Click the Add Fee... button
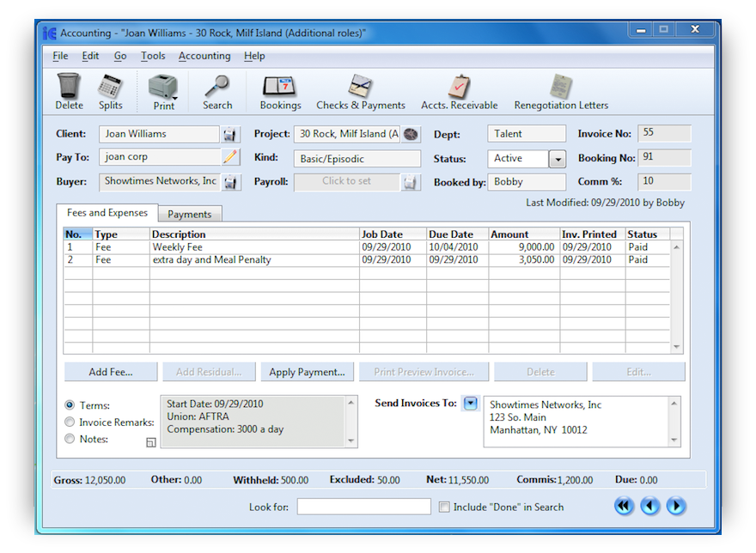Viewport: 756px width, 553px height. (x=111, y=372)
